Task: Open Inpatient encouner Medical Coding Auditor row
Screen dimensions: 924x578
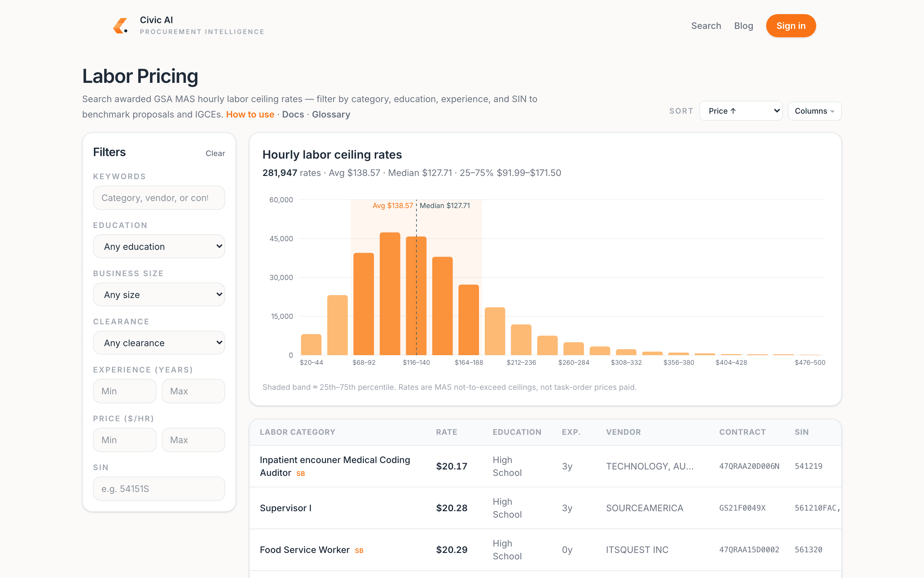Action: [545, 466]
